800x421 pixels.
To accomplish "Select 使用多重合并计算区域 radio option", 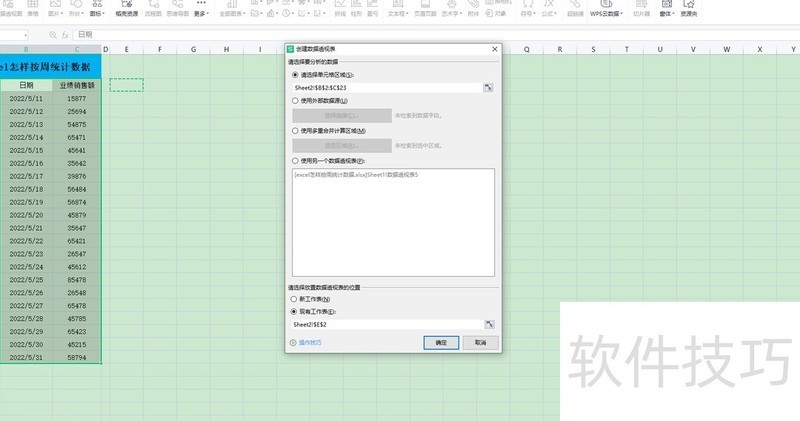I will (294, 130).
